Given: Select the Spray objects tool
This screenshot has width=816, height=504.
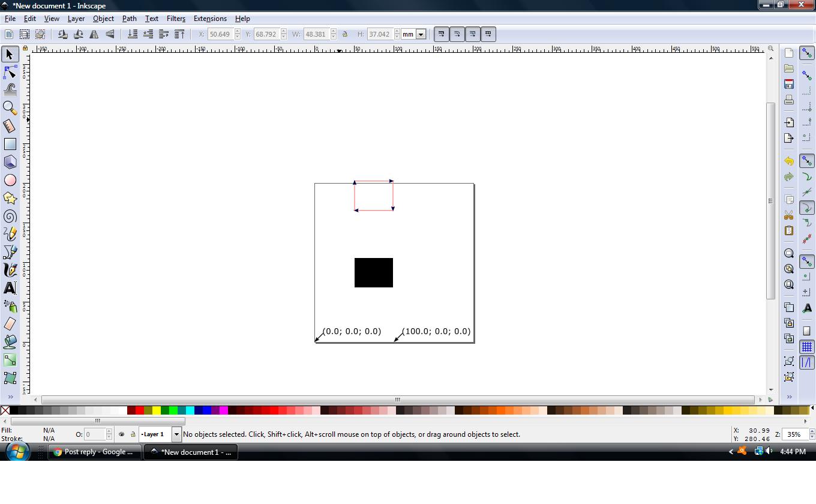Looking at the screenshot, I should (x=10, y=306).
